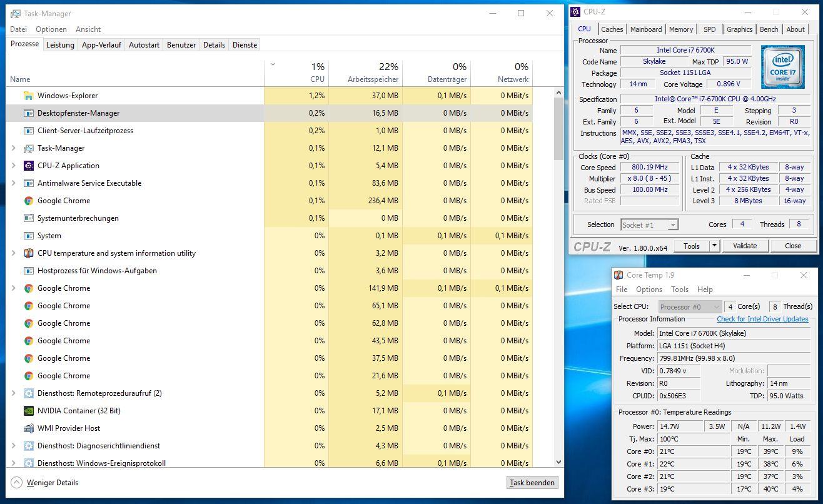The height and width of the screenshot is (504, 823).
Task: Click the WMI Provider Host icon
Action: tap(28, 428)
